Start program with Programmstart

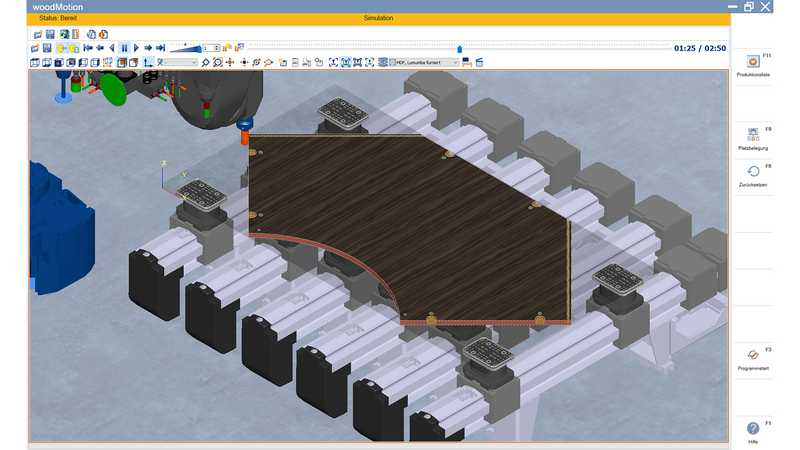tap(752, 357)
